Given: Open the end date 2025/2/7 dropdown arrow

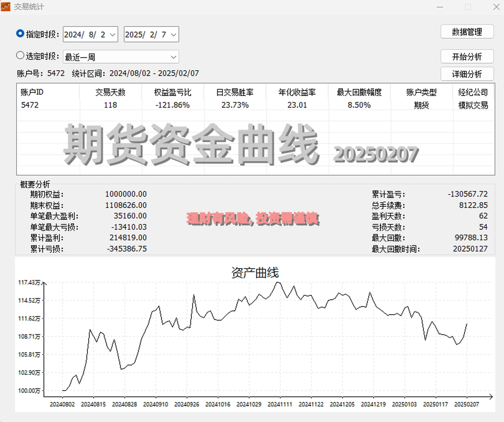Looking at the screenshot, I should tap(173, 35).
